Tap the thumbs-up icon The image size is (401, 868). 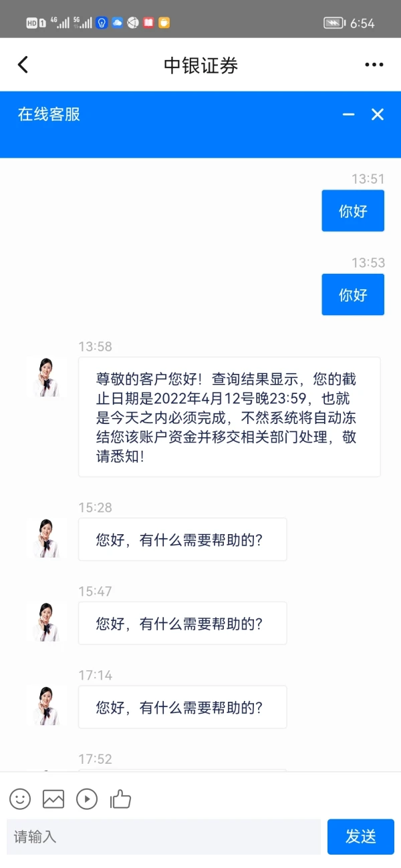[x=120, y=799]
